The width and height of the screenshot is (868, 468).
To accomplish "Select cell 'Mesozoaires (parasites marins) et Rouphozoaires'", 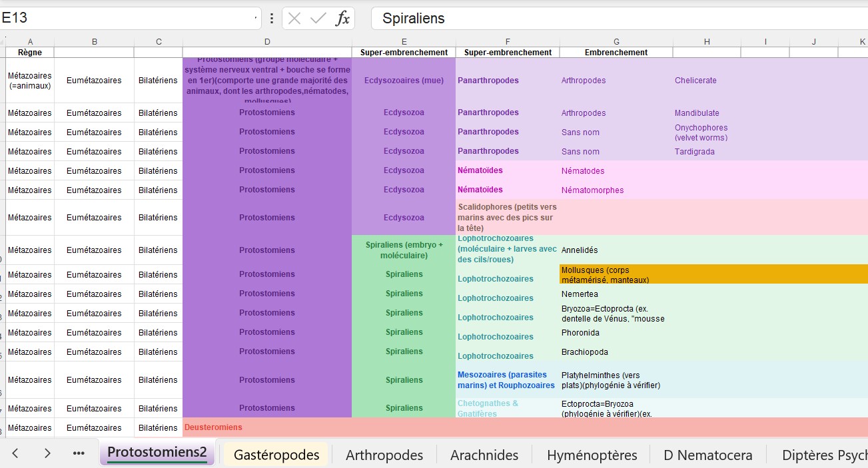I will (x=508, y=380).
